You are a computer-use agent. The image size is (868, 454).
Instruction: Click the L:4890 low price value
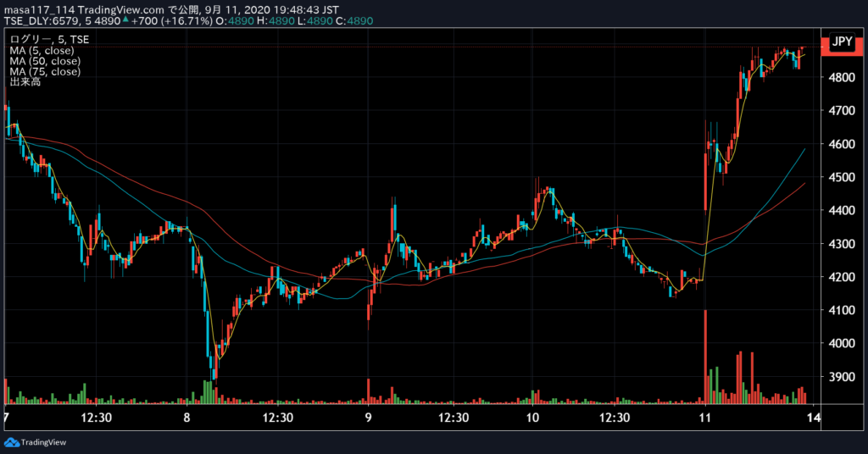point(315,21)
